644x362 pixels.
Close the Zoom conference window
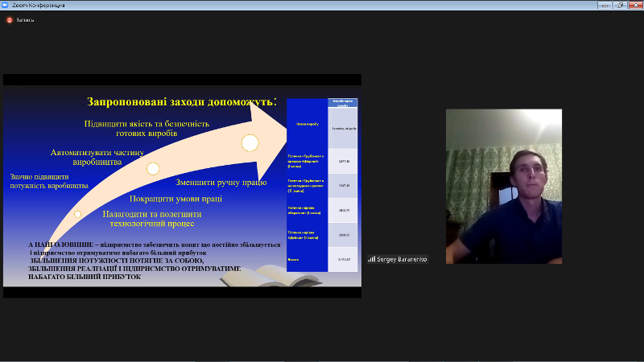click(636, 5)
